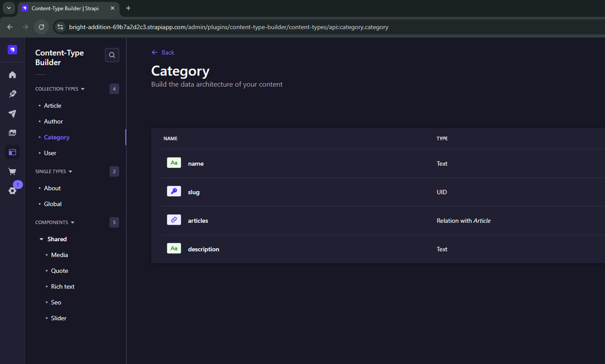Open the Rich text component
The width and height of the screenshot is (605, 364).
click(x=63, y=287)
